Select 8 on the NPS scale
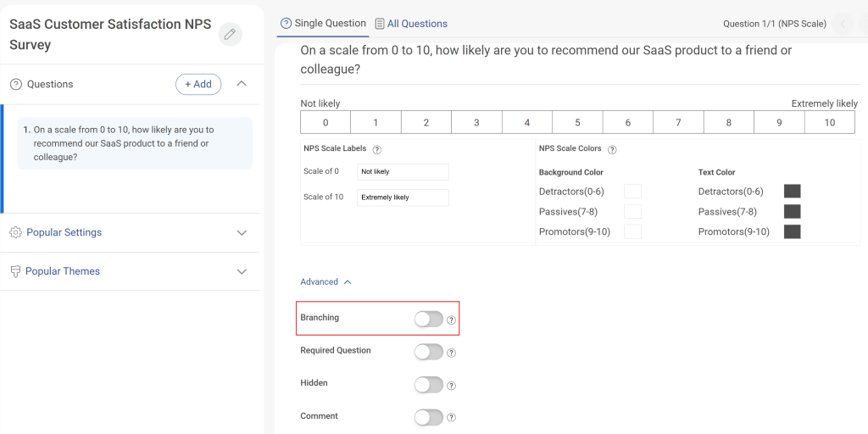 coord(728,122)
